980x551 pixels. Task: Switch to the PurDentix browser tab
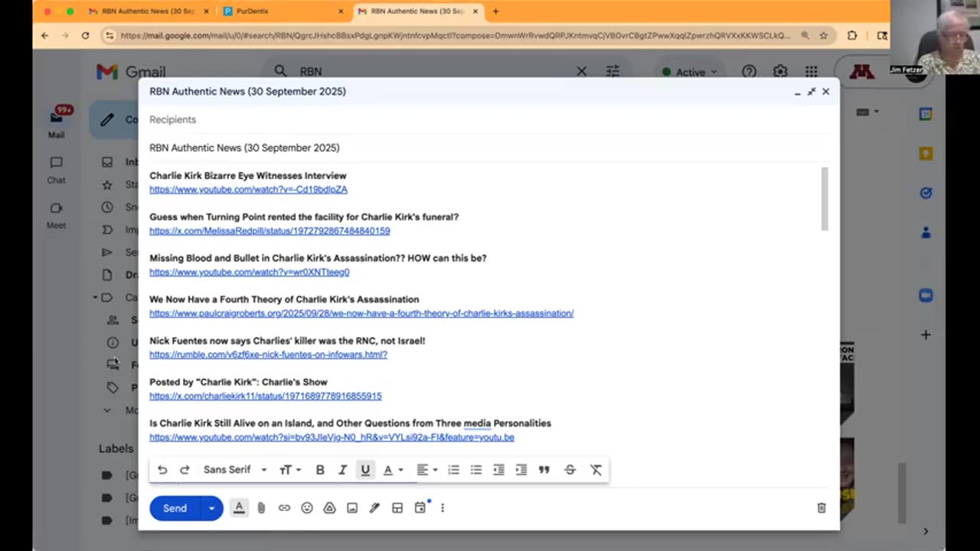(x=280, y=11)
